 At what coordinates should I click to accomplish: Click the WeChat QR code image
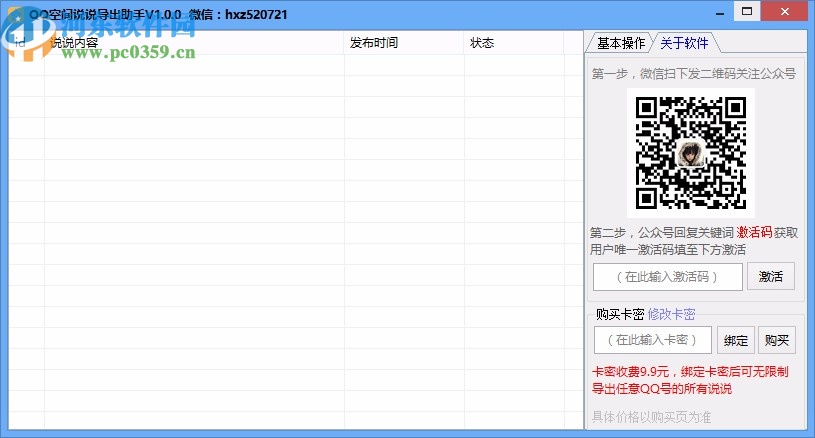(691, 153)
